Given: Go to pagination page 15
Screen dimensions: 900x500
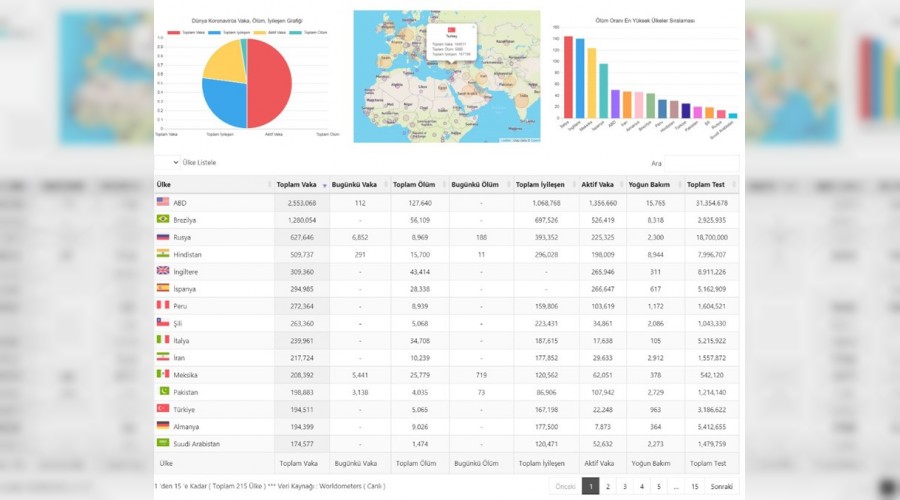Looking at the screenshot, I should [695, 486].
